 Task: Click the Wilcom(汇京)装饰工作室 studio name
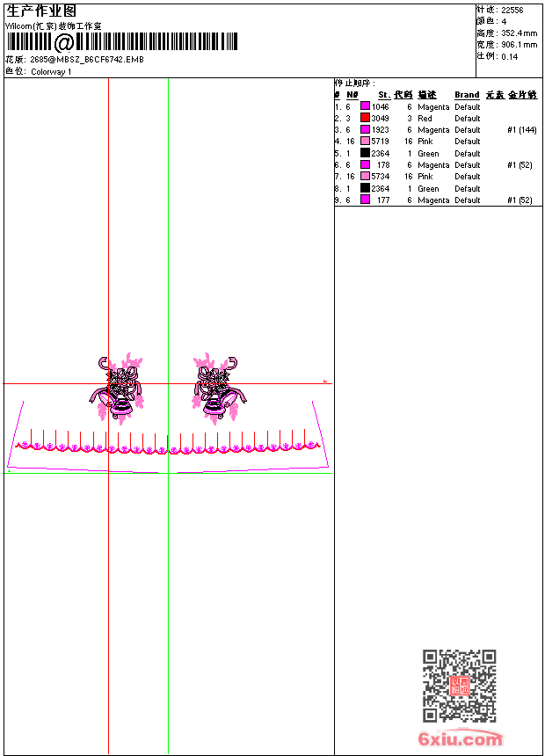click(54, 26)
